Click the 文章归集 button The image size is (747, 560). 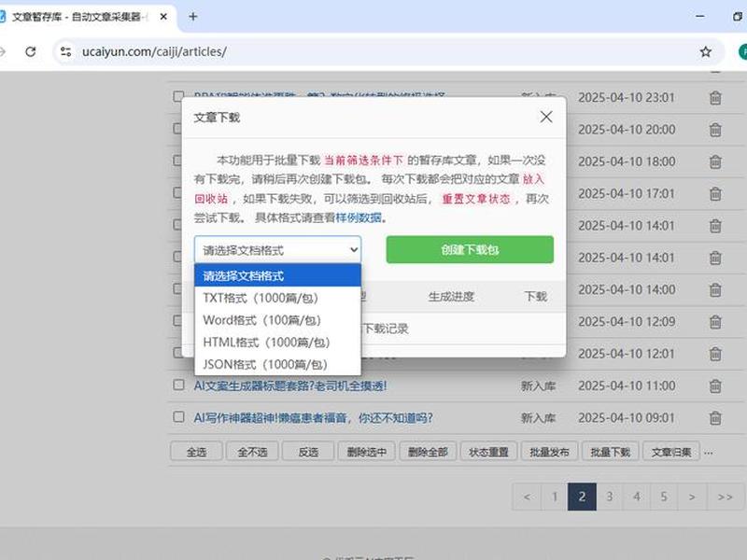tap(671, 452)
